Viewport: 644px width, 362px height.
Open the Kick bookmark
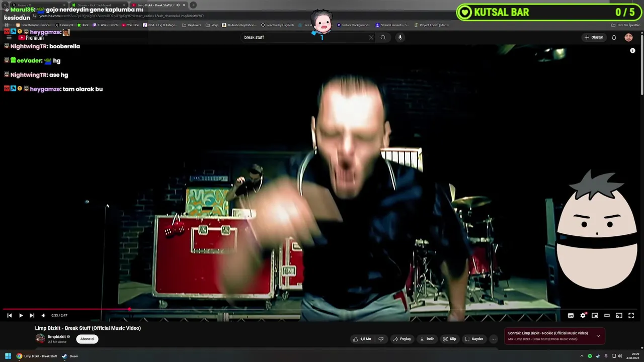(x=83, y=25)
